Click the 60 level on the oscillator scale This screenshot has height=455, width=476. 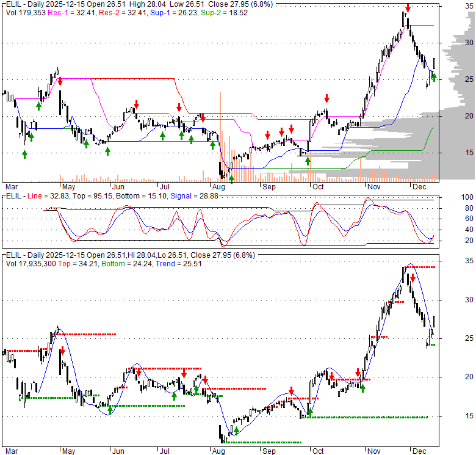[469, 219]
